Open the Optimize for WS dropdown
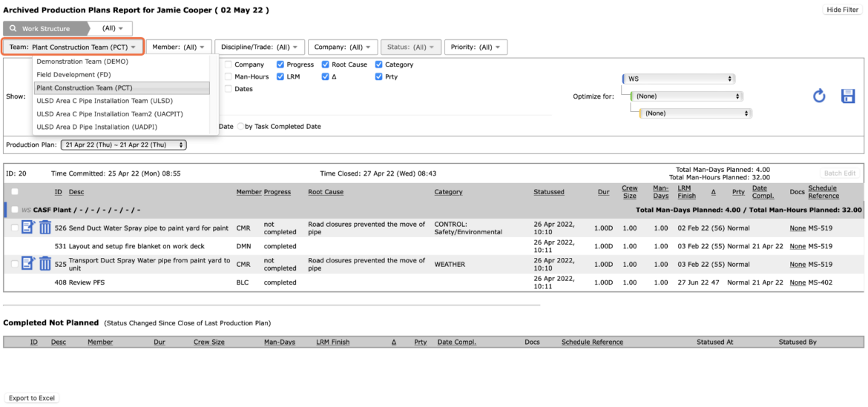 (x=678, y=79)
